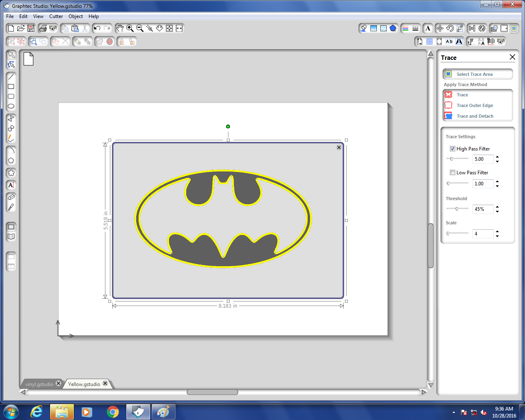525x420 pixels.
Task: Decrease High Pass Filter value stepper
Action: point(497,161)
